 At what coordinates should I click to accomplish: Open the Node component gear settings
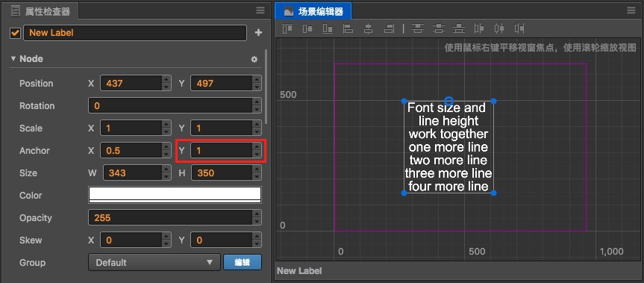[254, 59]
